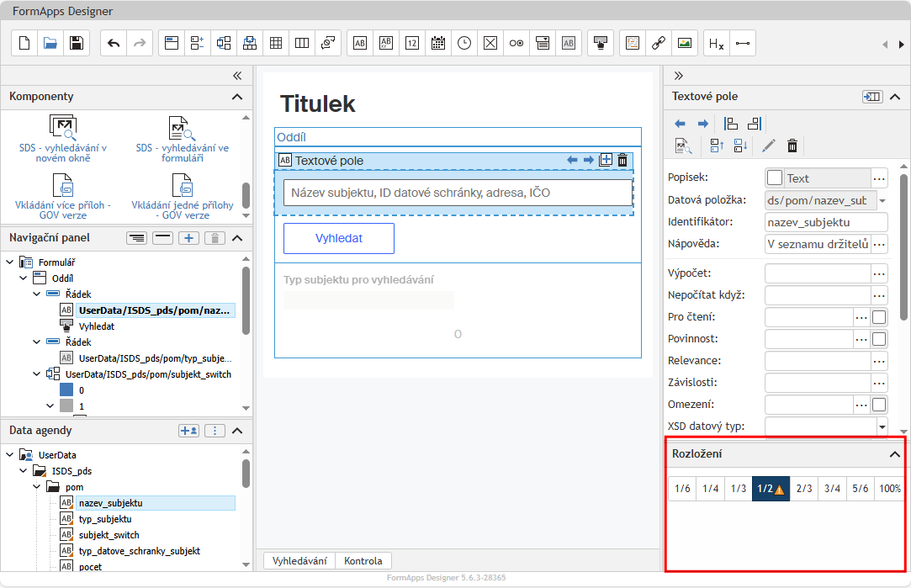Insert a time field with the clock icon
The width and height of the screenshot is (911, 588).
(464, 43)
